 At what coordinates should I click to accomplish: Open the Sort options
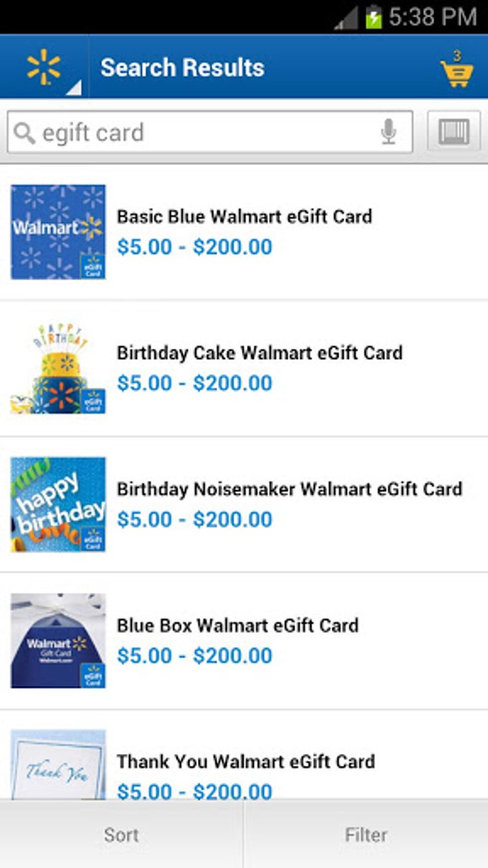(x=121, y=835)
